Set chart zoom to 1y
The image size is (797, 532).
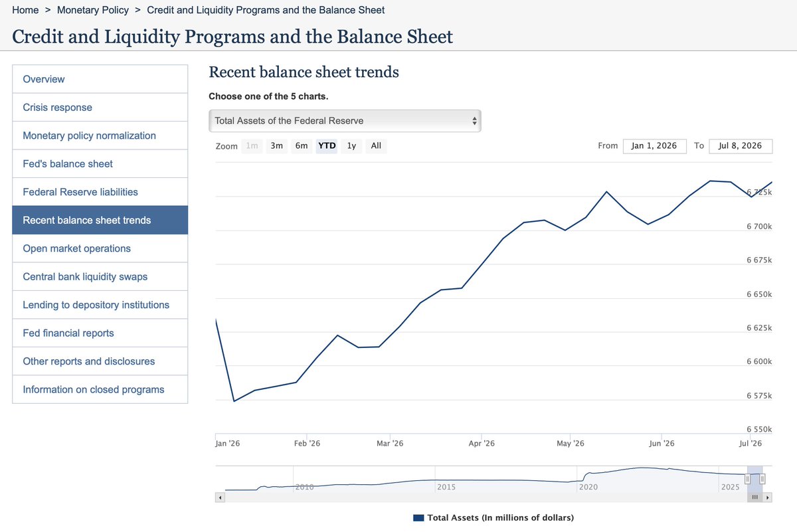point(352,145)
